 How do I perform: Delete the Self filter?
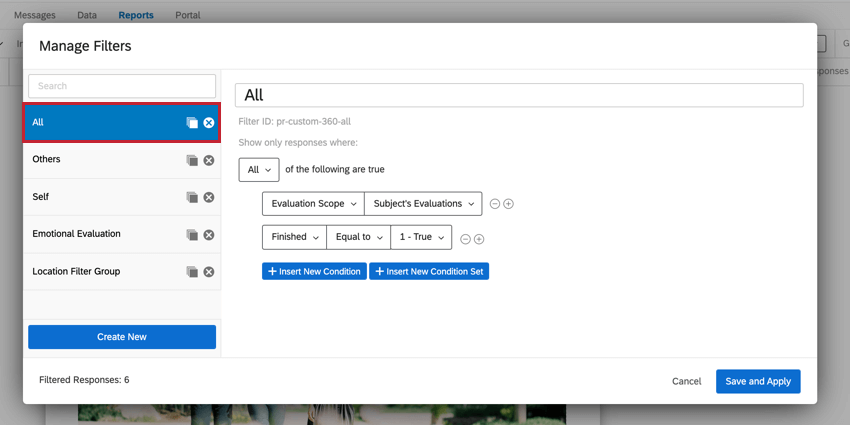(x=209, y=197)
